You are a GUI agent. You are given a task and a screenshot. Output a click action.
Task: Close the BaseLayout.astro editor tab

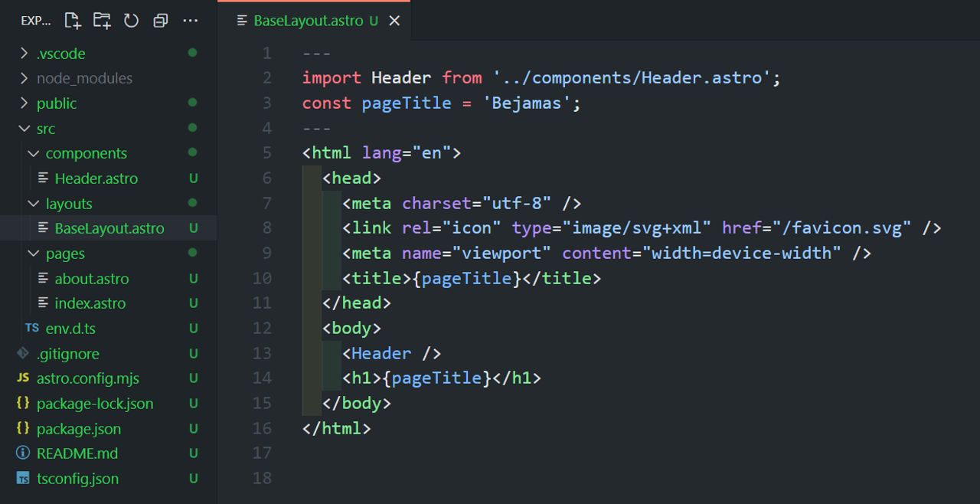pos(394,21)
